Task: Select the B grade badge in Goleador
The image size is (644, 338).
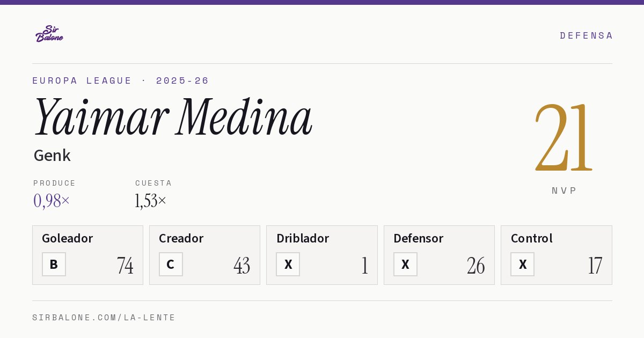Action: click(54, 264)
